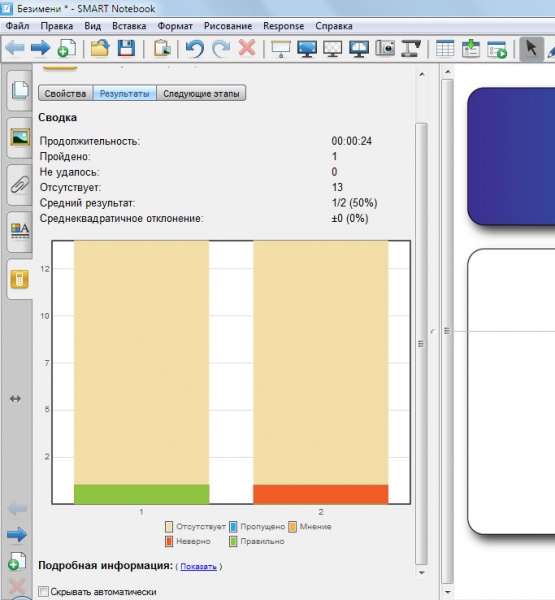
Task: Go to previous page using toolbar back arrow
Action: coord(15,49)
